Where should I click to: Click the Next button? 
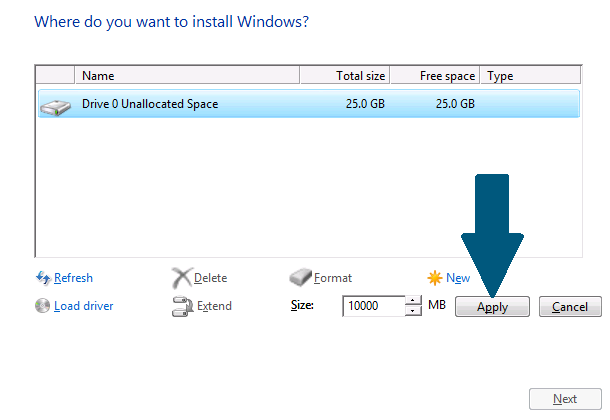[565, 399]
